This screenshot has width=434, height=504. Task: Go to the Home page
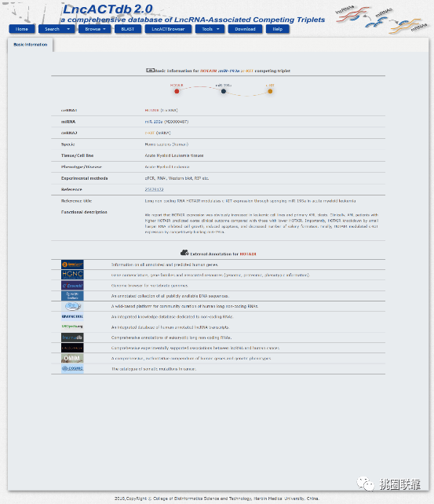pos(22,29)
